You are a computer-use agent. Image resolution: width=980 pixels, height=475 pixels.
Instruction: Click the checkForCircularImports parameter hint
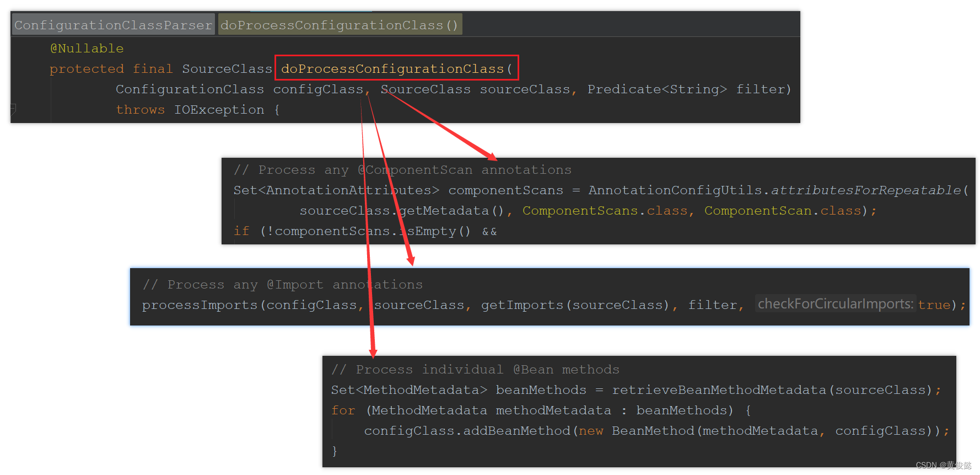tap(835, 304)
